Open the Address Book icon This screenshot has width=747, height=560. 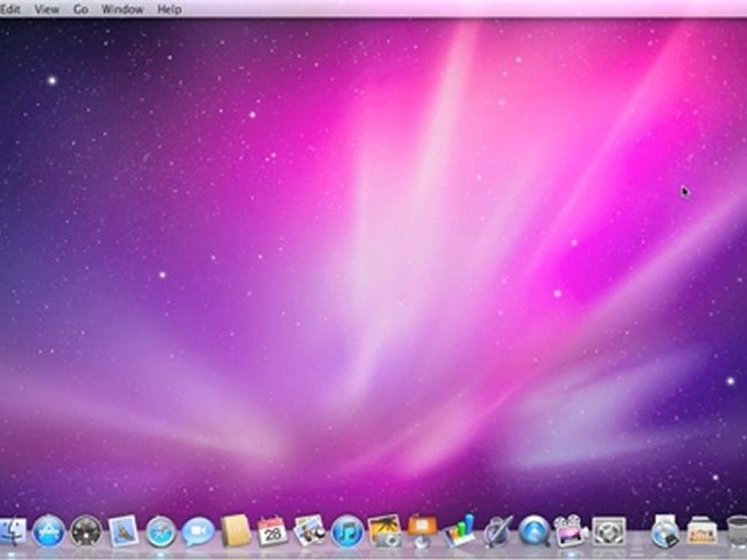pyautogui.click(x=236, y=531)
